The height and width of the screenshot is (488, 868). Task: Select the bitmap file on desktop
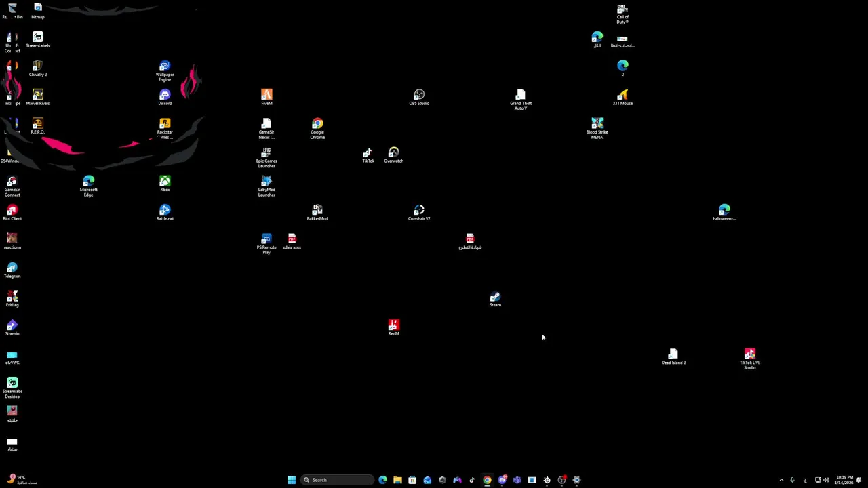38,10
